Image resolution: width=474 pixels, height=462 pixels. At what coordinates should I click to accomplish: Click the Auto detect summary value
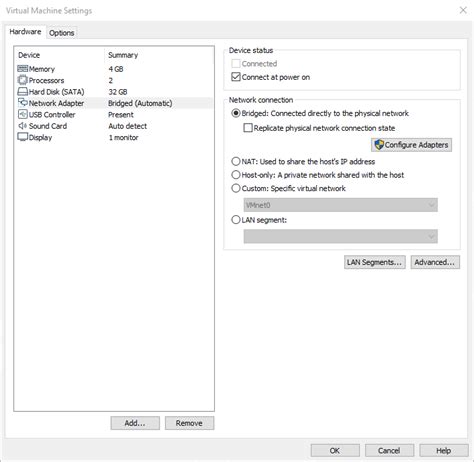[128, 126]
